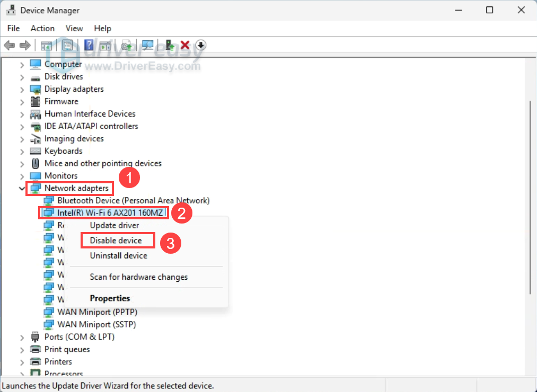Toggle the Show/Hide Action Pane toolbar icon

click(105, 45)
